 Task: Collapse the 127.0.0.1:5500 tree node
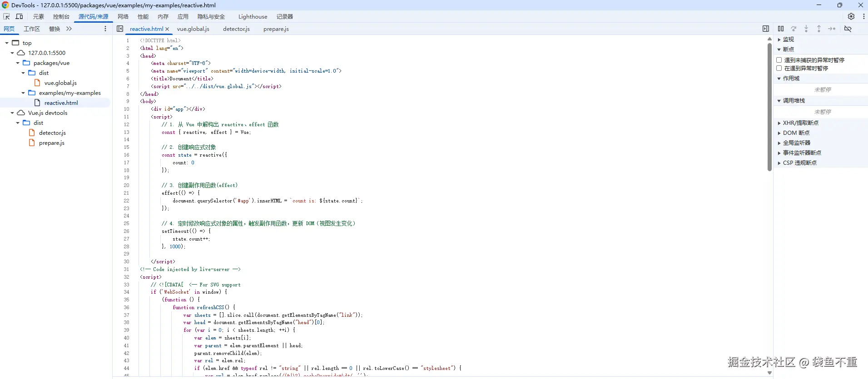click(12, 53)
